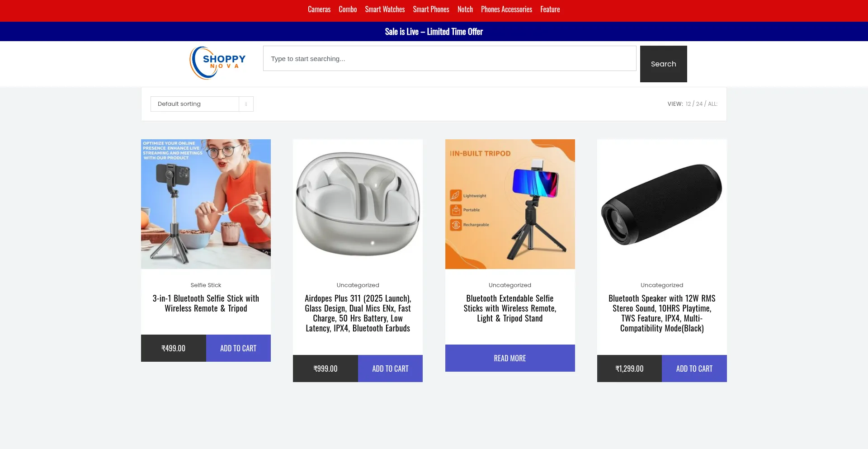Add the 3-in-1 Selfie Stick to cart

(238, 348)
